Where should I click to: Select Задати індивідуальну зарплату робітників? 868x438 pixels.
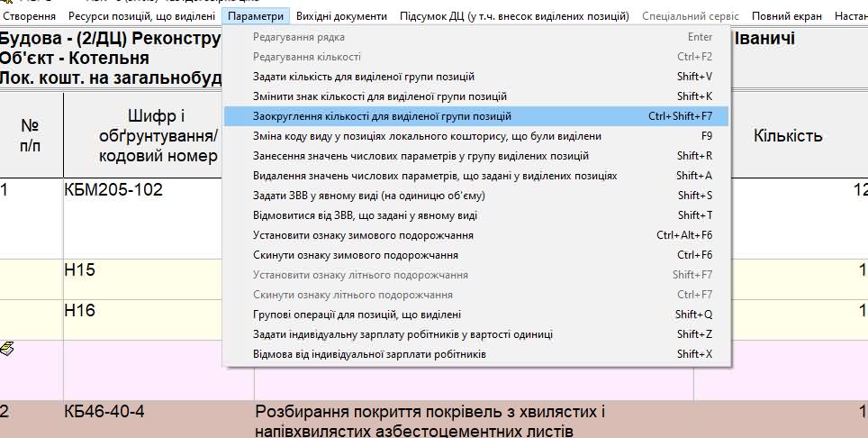click(402, 334)
